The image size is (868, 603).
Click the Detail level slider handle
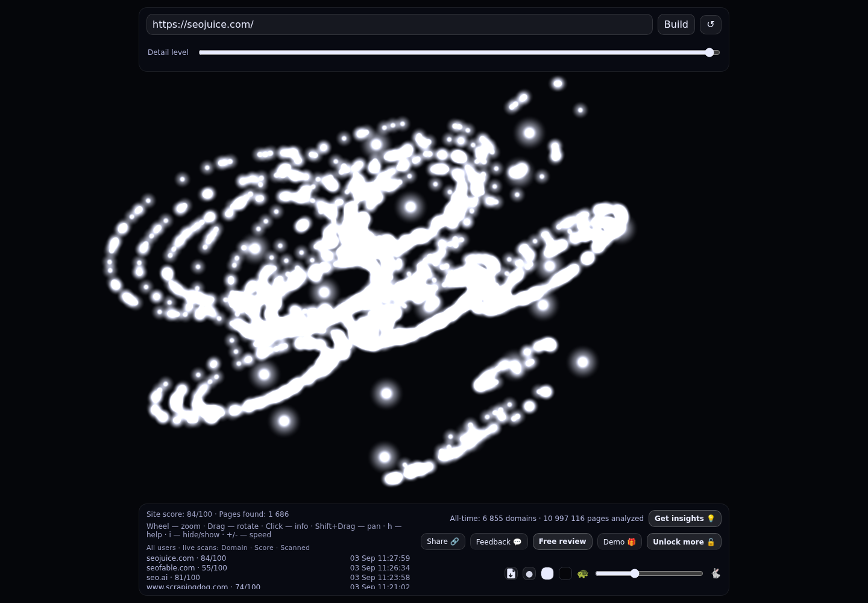point(709,52)
